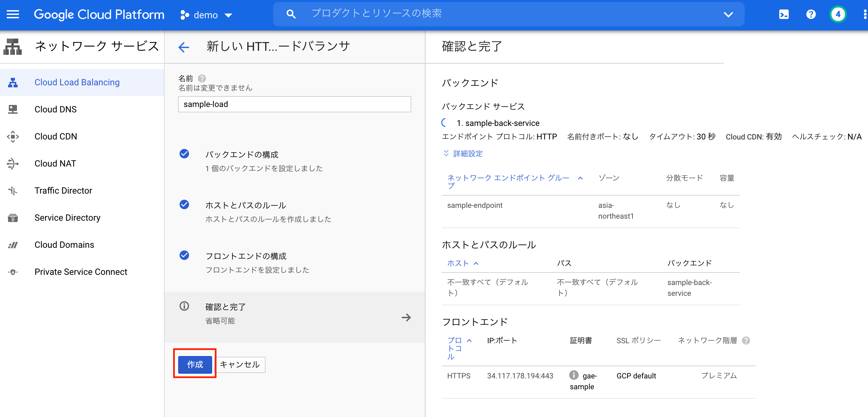
Task: Click the search magnifier icon
Action: pos(291,14)
